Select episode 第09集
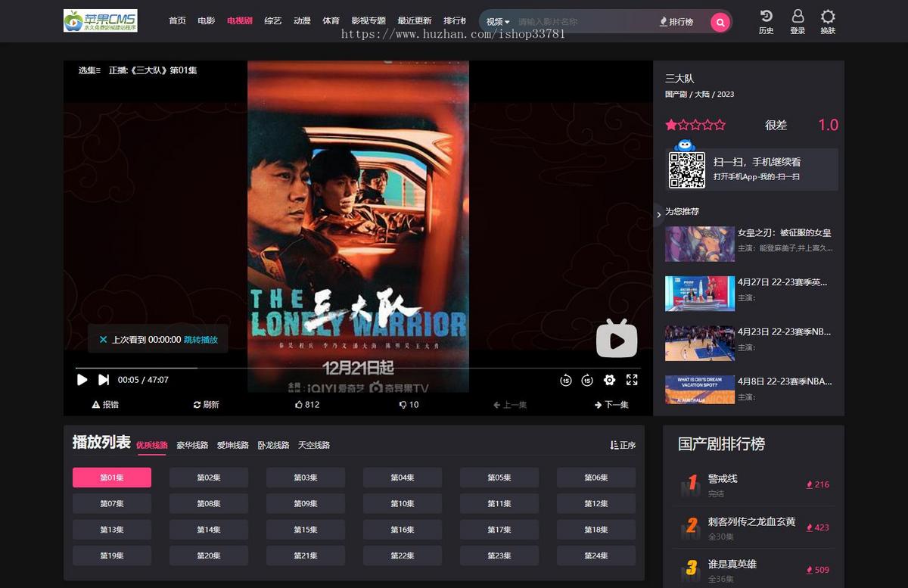Viewport: 908px width, 588px height. click(x=306, y=503)
